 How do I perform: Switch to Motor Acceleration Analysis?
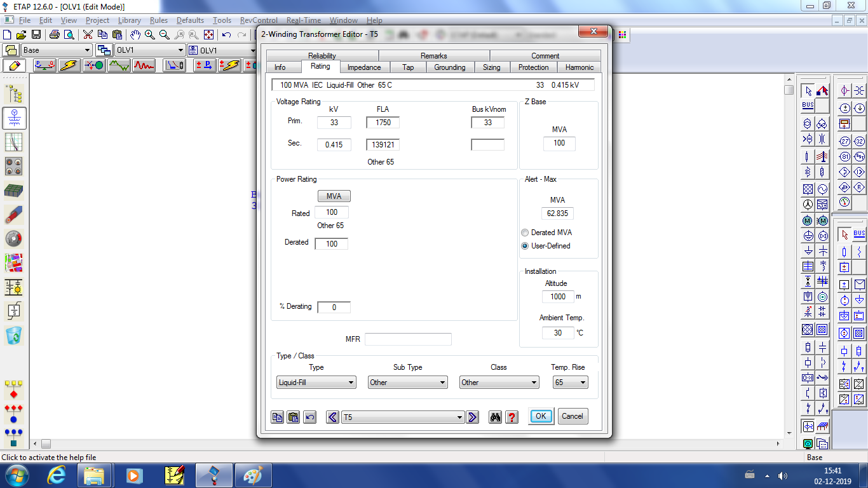pos(94,66)
